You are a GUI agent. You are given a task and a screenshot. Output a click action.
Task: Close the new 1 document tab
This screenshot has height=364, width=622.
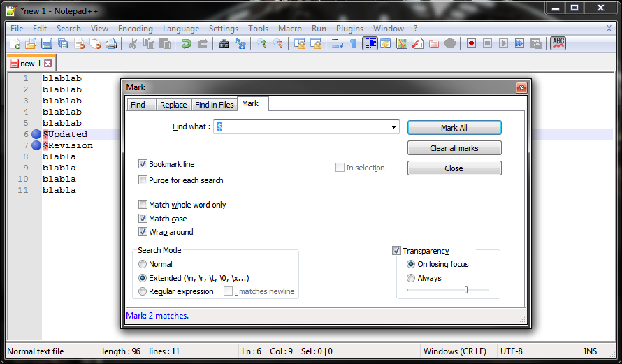(x=48, y=64)
